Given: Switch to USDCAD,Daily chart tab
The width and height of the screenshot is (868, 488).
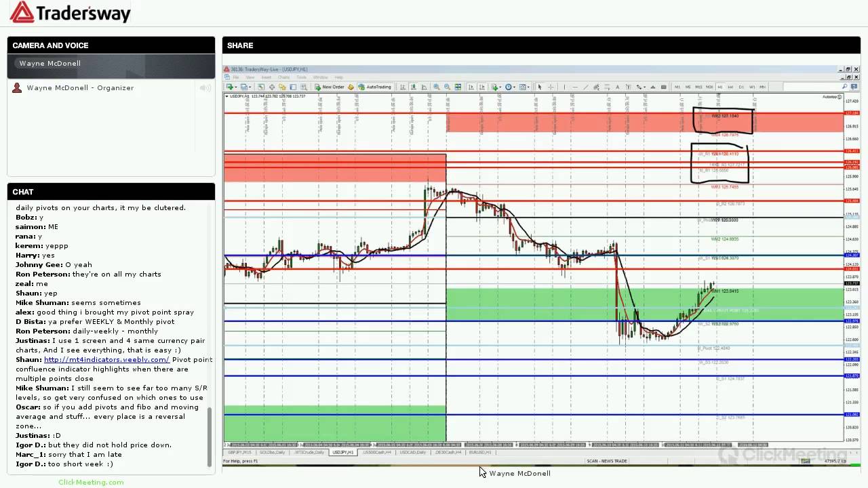Looking at the screenshot, I should click(412, 452).
